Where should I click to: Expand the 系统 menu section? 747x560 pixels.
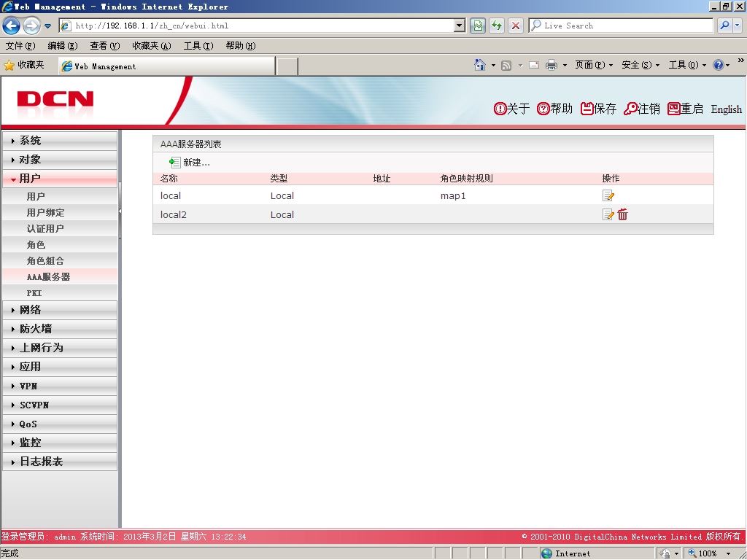tap(60, 141)
